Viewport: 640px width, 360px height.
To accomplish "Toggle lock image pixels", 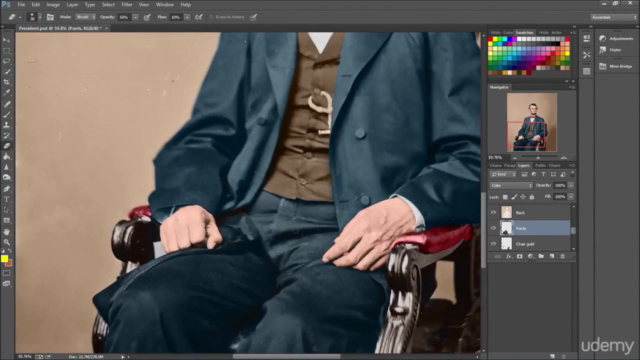I will coord(514,197).
